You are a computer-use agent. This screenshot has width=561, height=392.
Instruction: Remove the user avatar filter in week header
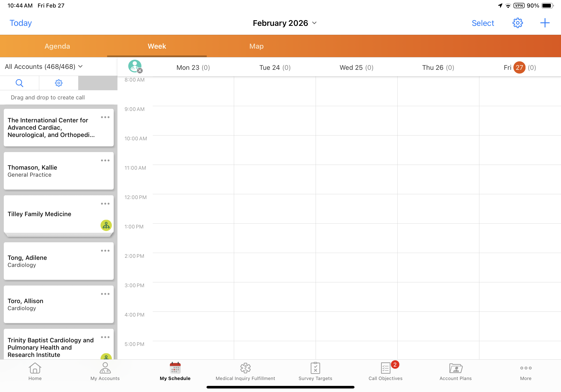tap(140, 71)
